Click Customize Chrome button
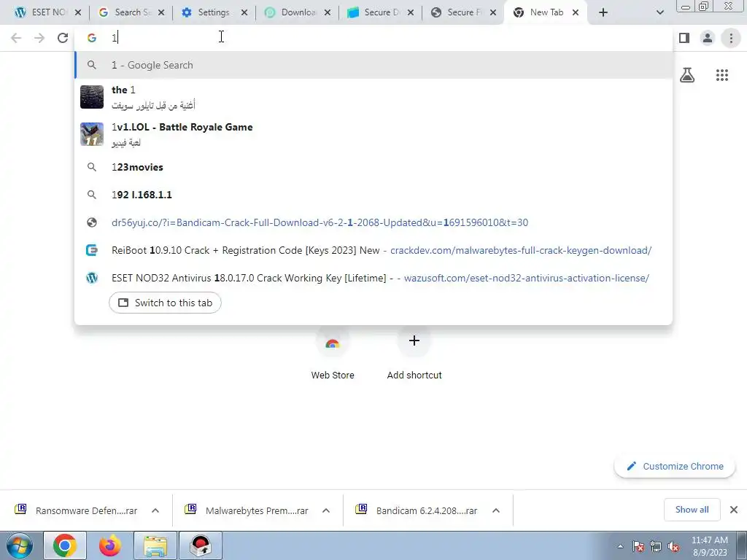Screen dimensions: 747x560 pyautogui.click(x=675, y=466)
